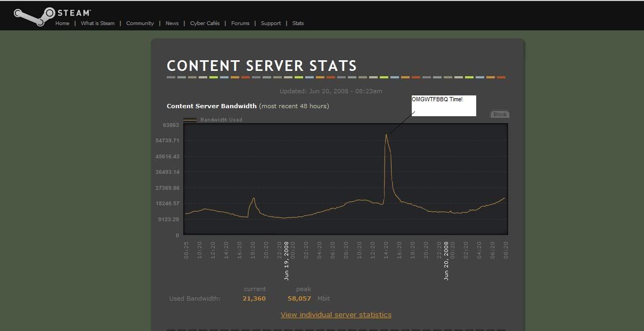
Task: Click the Updated Jun 20, 2008 timestamp
Action: tap(331, 91)
